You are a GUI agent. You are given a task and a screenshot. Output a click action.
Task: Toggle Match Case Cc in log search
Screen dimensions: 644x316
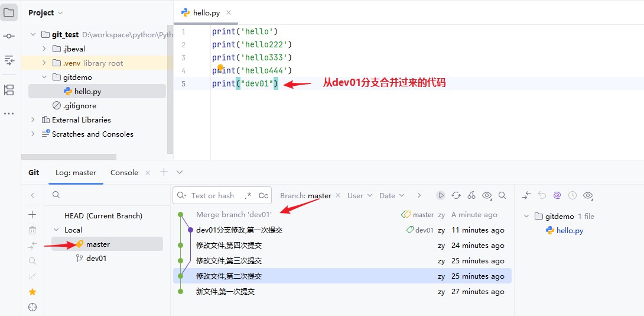click(x=264, y=196)
